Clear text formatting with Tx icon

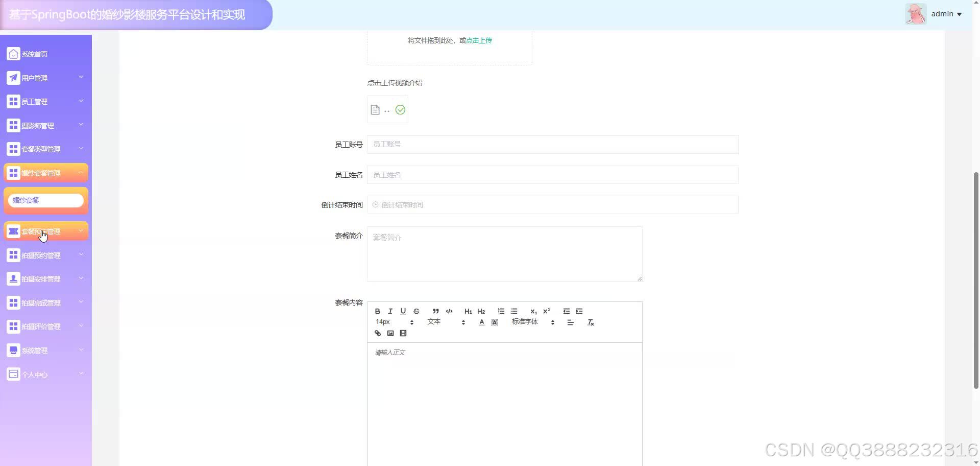click(591, 322)
